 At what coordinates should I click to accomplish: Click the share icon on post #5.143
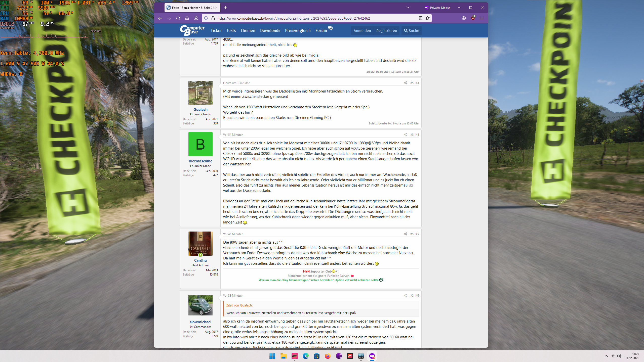[405, 83]
